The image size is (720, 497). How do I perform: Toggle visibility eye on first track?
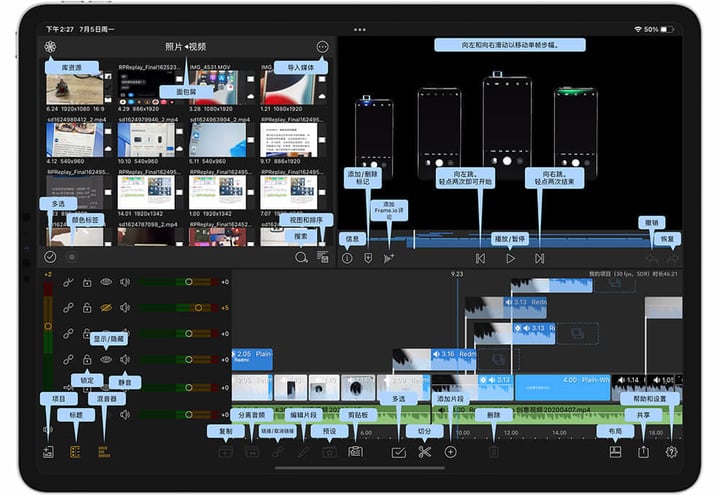[106, 282]
